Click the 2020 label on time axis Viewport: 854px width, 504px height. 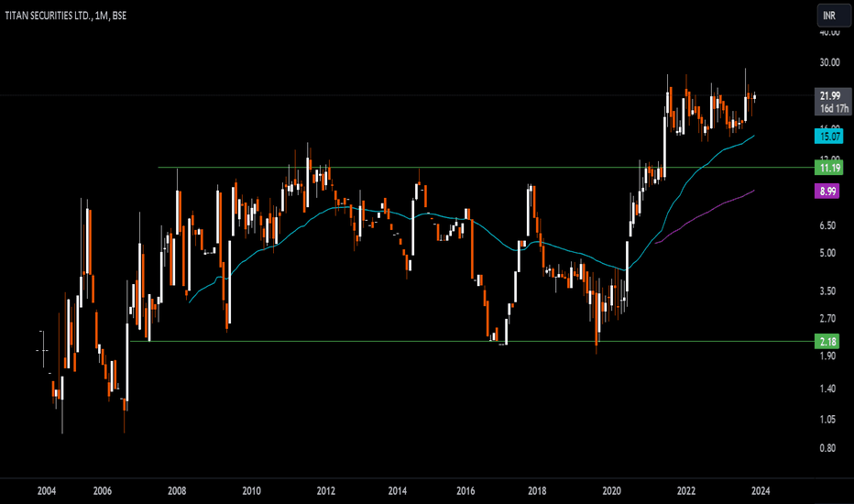pyautogui.click(x=611, y=491)
